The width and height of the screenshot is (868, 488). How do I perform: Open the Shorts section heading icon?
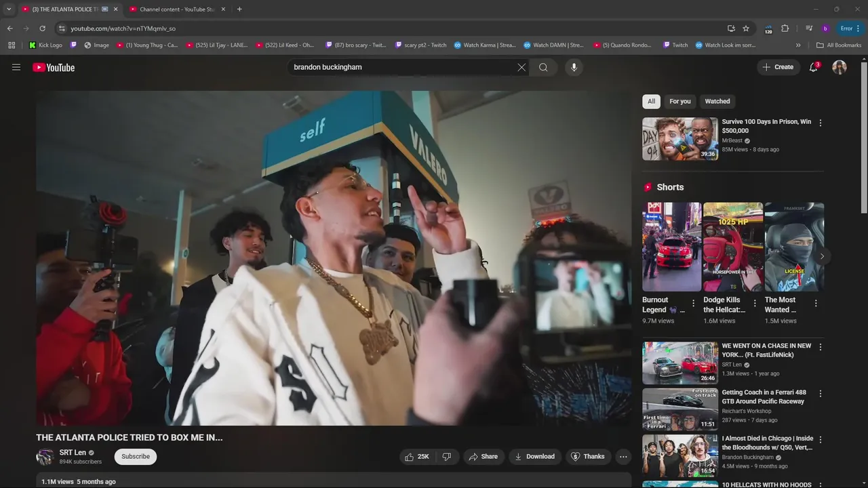pos(648,187)
